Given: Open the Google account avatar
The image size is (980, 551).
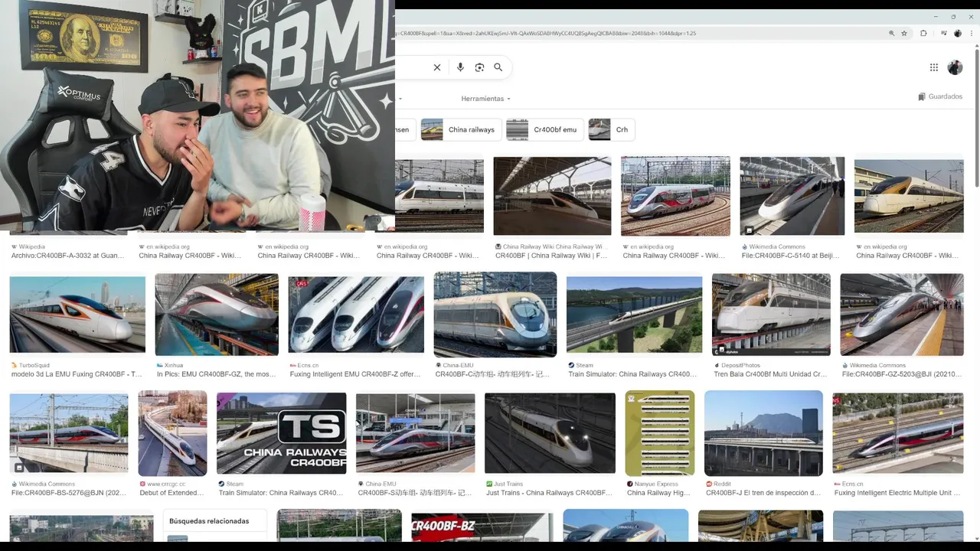Looking at the screenshot, I should [955, 67].
